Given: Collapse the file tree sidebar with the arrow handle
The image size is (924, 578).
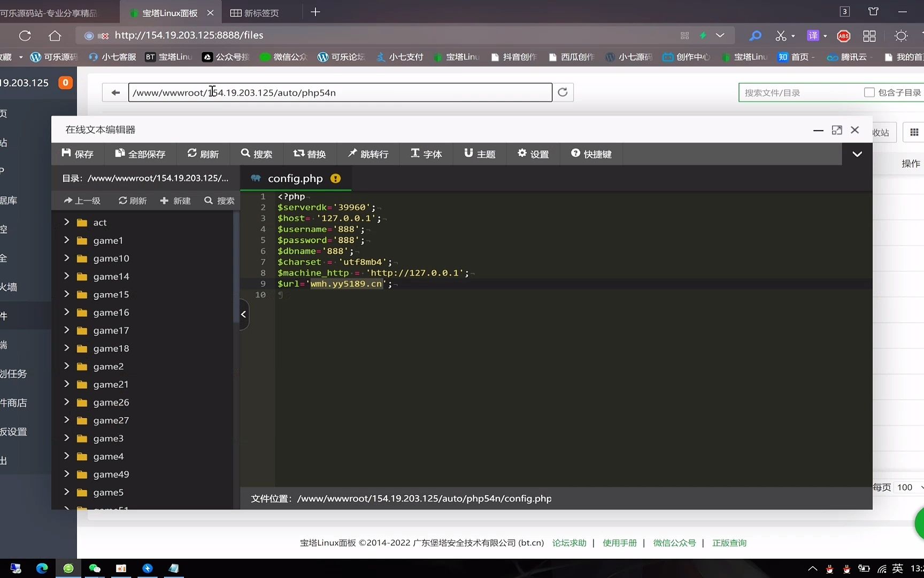Looking at the screenshot, I should (244, 314).
